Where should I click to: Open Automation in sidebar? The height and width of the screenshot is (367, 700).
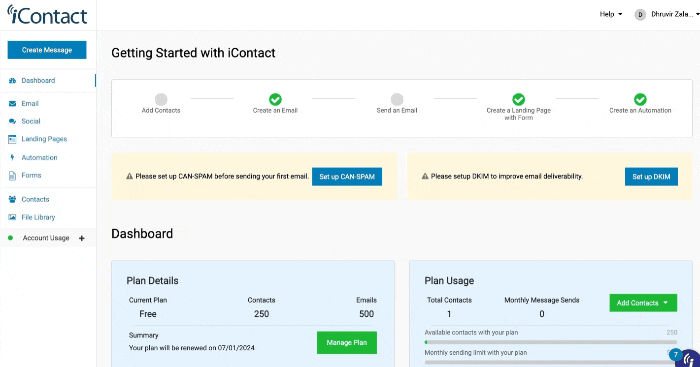39,158
